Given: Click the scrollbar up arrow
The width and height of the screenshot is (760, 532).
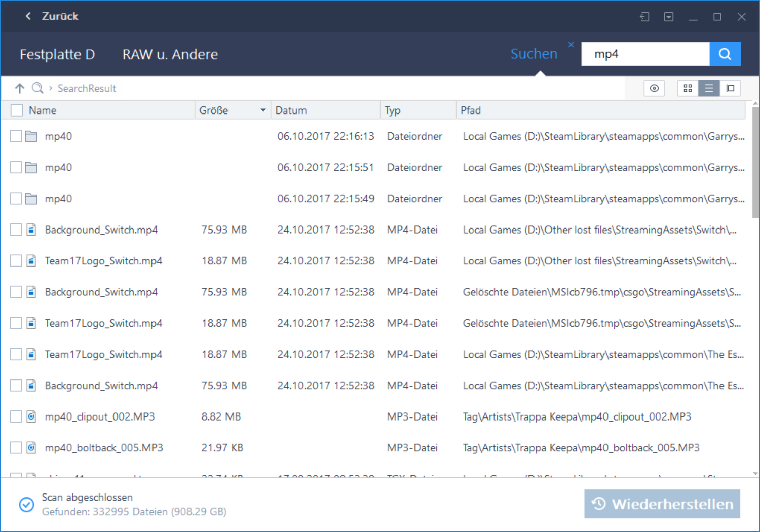Looking at the screenshot, I should [x=755, y=104].
